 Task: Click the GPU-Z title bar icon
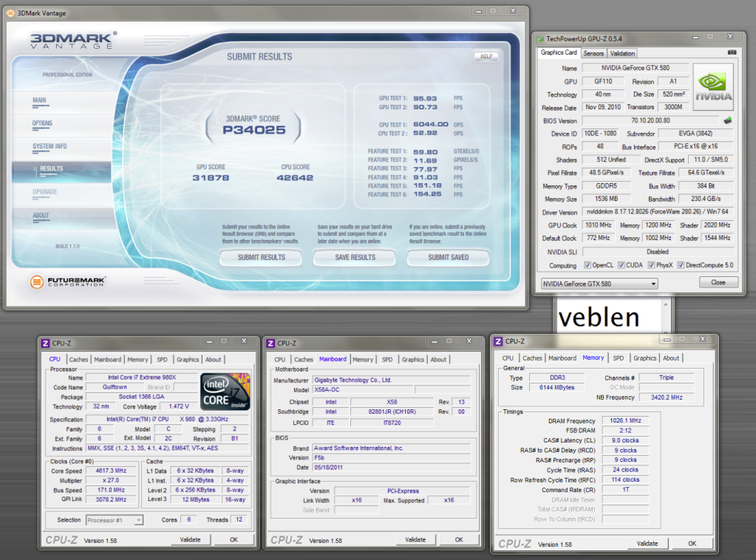coord(540,39)
